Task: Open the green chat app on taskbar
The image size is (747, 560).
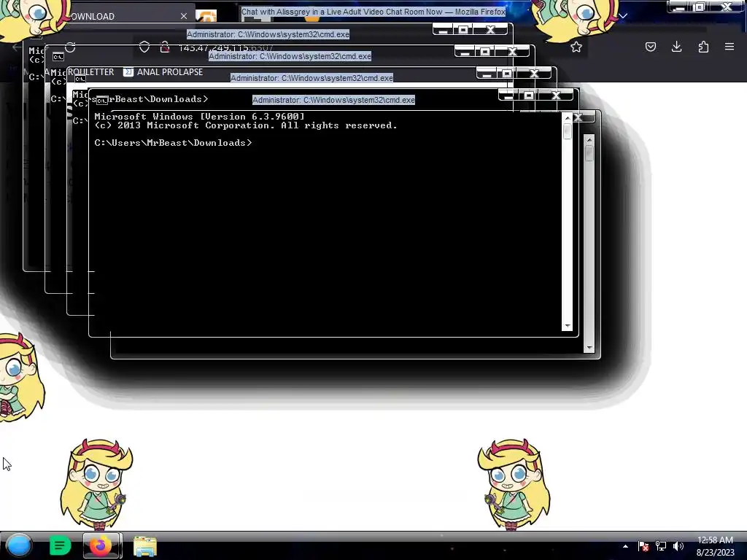Action: pyautogui.click(x=60, y=545)
